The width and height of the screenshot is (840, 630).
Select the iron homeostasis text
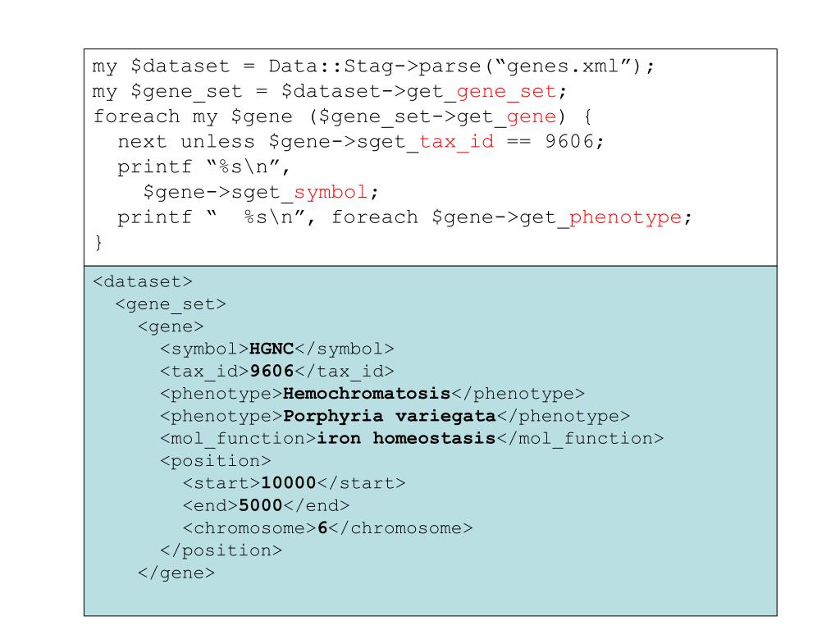point(406,439)
